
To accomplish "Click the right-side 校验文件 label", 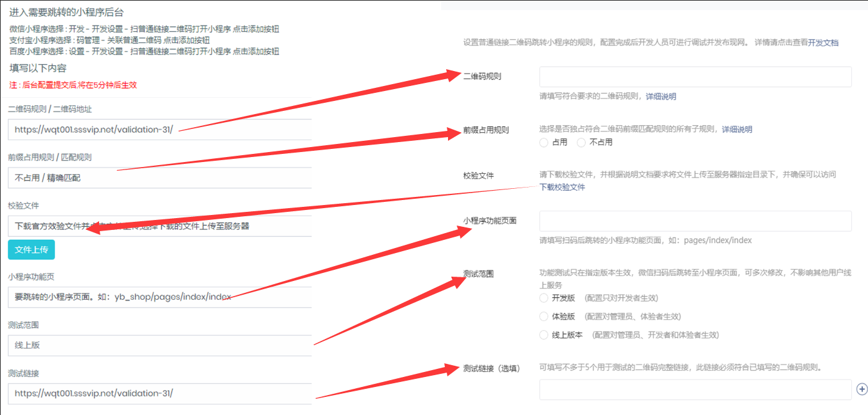I will [479, 176].
